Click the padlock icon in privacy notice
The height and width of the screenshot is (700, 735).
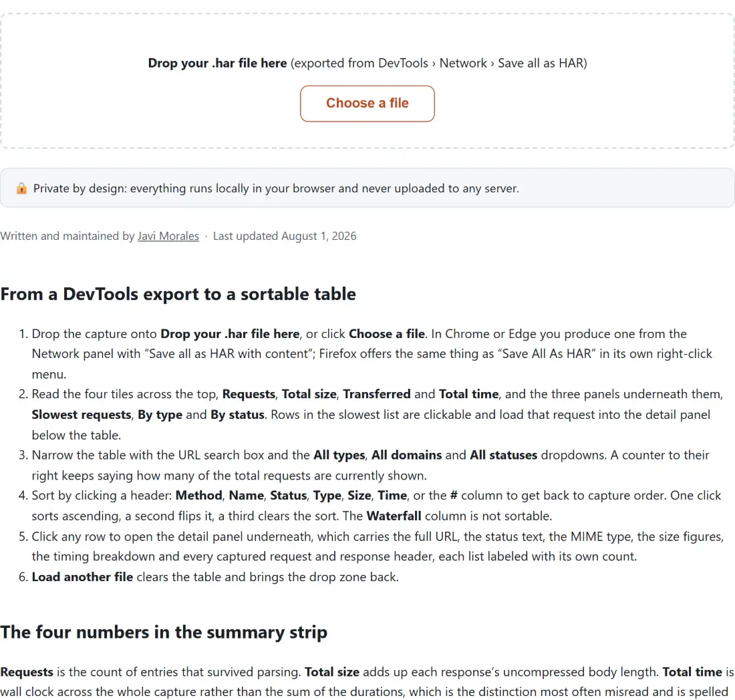click(21, 188)
